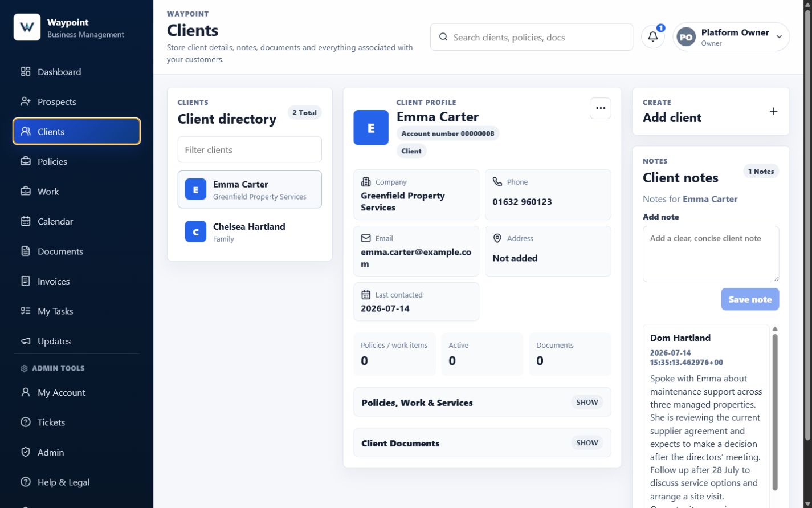Click the Address pin icon
This screenshot has height=508, width=812.
(x=497, y=238)
